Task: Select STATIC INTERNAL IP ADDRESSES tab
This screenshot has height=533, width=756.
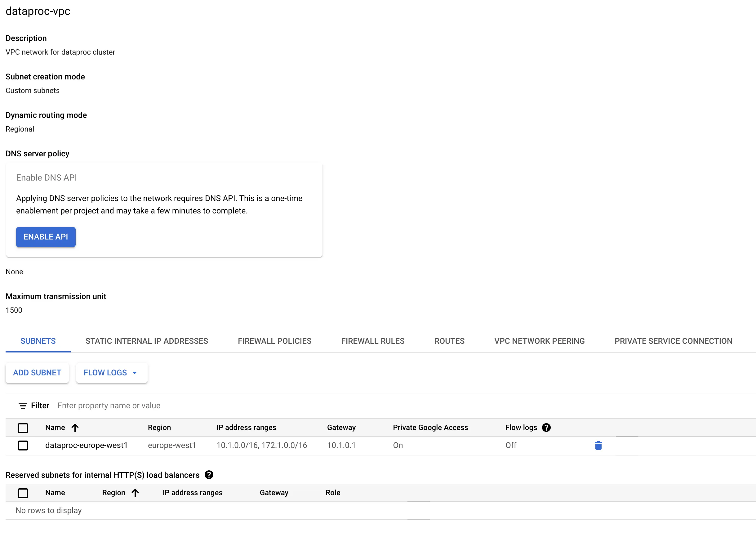Action: 147,341
